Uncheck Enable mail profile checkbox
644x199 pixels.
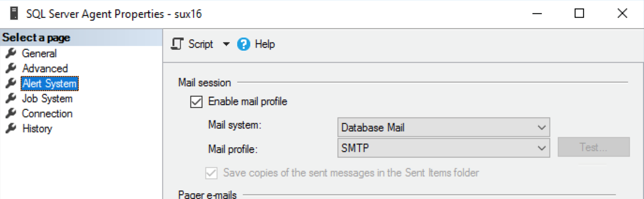(x=197, y=101)
